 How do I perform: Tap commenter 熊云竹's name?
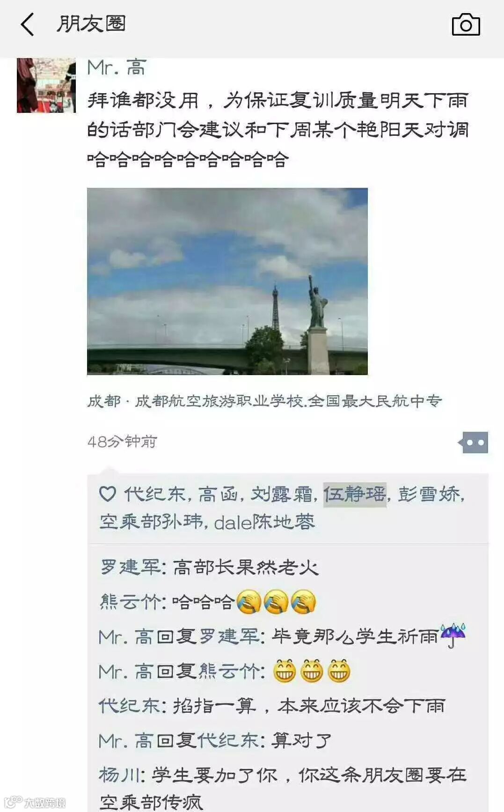click(131, 602)
